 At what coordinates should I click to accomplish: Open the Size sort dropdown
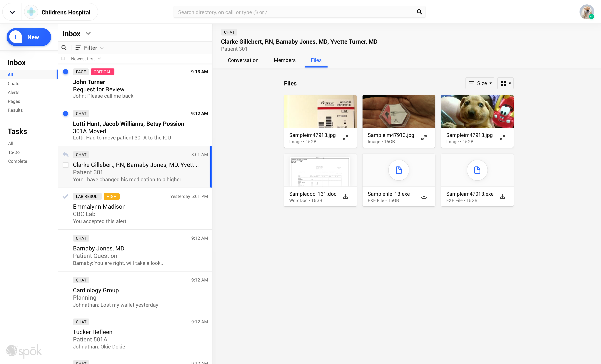pos(480,83)
